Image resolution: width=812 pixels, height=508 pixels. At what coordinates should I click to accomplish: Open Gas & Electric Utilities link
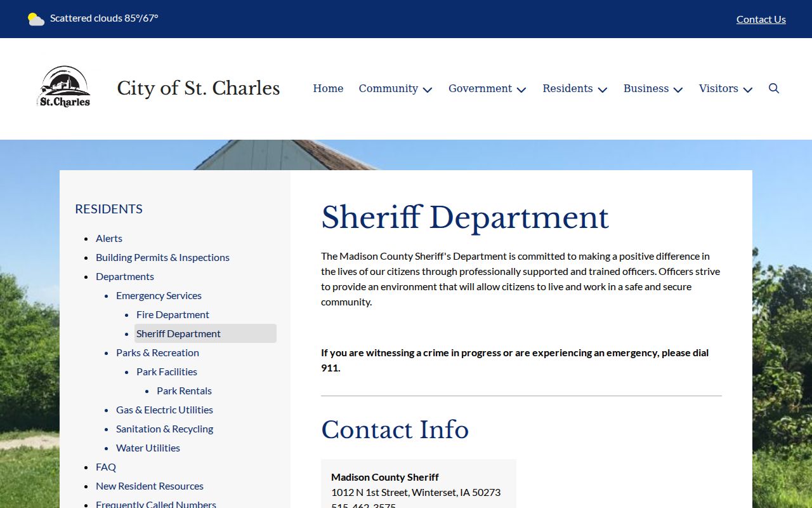point(164,410)
